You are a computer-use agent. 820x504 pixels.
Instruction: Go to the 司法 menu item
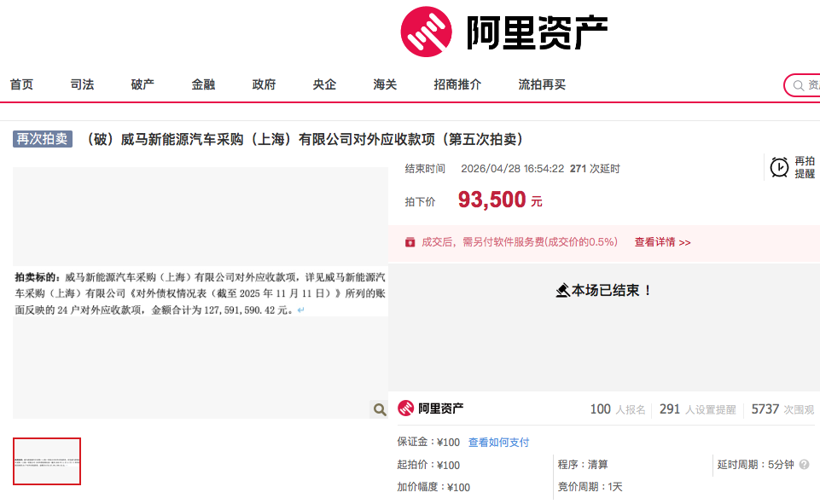pos(82,84)
